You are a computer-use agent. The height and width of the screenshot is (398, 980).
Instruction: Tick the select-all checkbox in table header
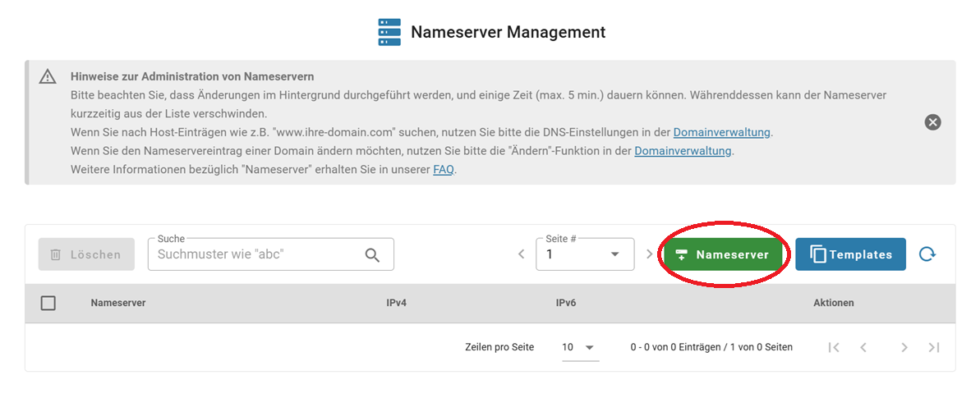48,303
